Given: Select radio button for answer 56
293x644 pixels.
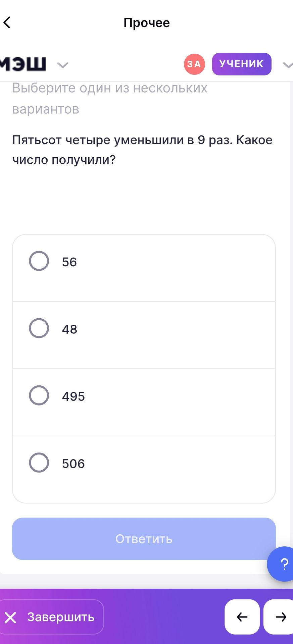Looking at the screenshot, I should 39,261.
